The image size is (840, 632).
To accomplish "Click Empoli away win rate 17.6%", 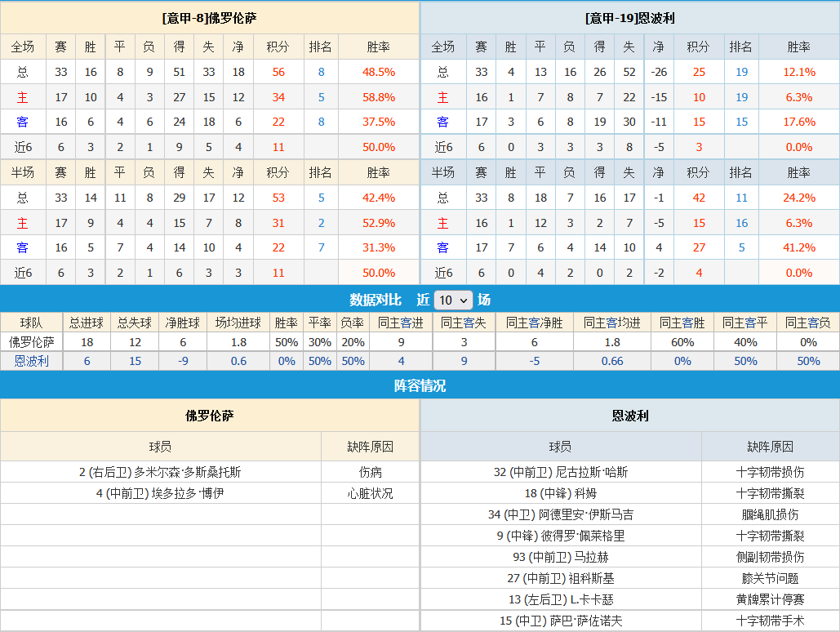I will (799, 122).
